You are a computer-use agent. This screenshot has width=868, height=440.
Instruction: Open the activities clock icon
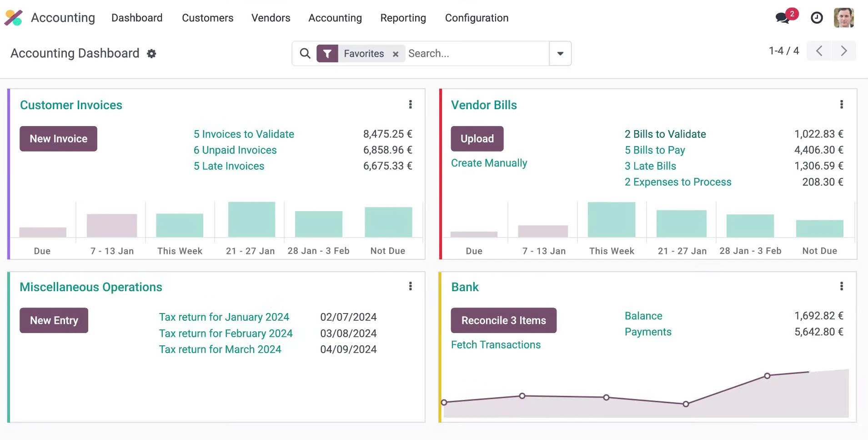pos(817,18)
